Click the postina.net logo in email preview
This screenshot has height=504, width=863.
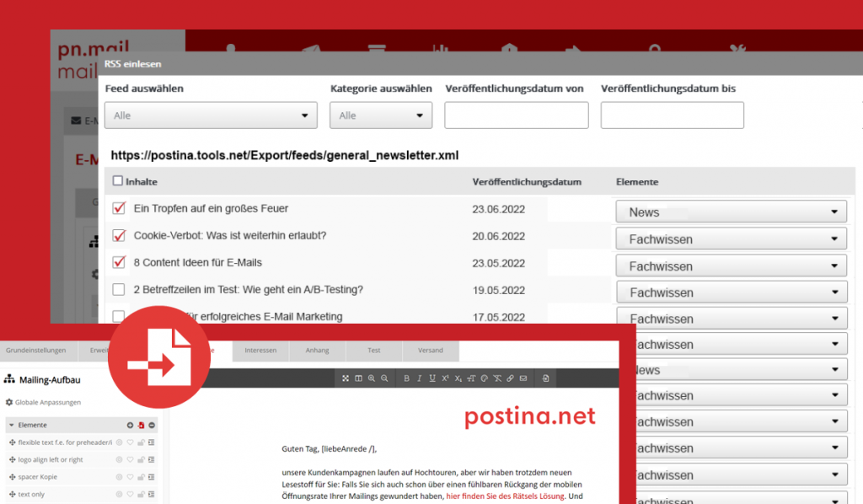(530, 416)
